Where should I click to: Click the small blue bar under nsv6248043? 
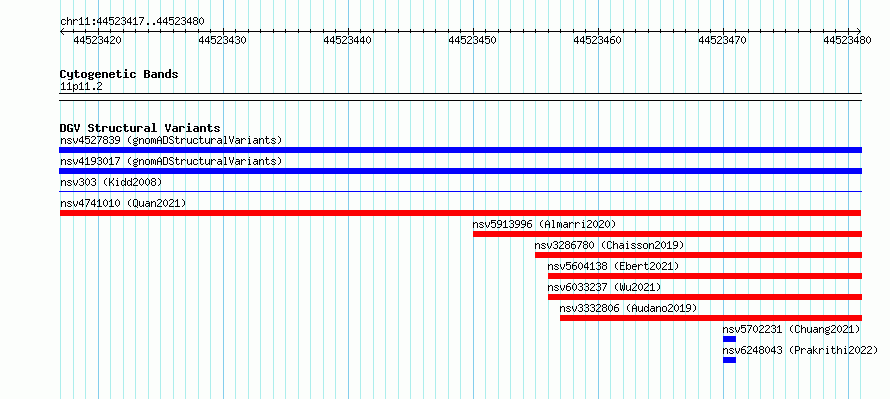click(729, 360)
